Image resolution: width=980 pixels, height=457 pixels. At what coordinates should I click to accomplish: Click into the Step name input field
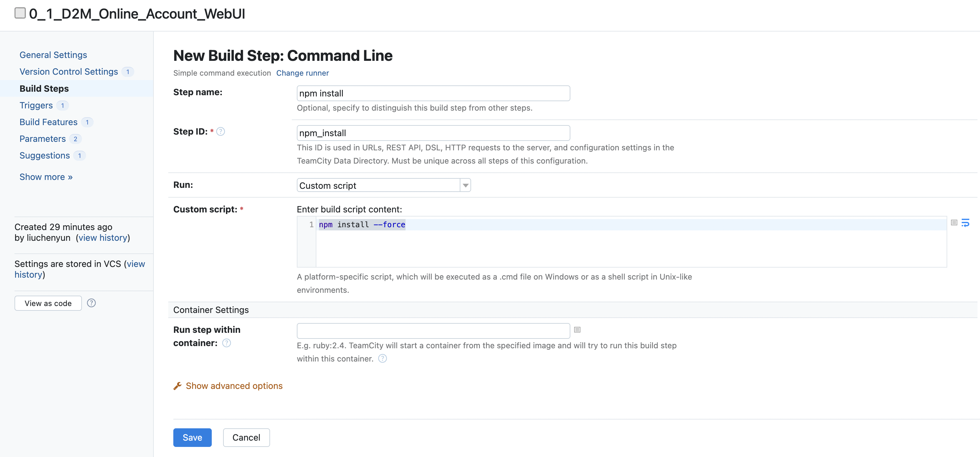[x=433, y=93]
